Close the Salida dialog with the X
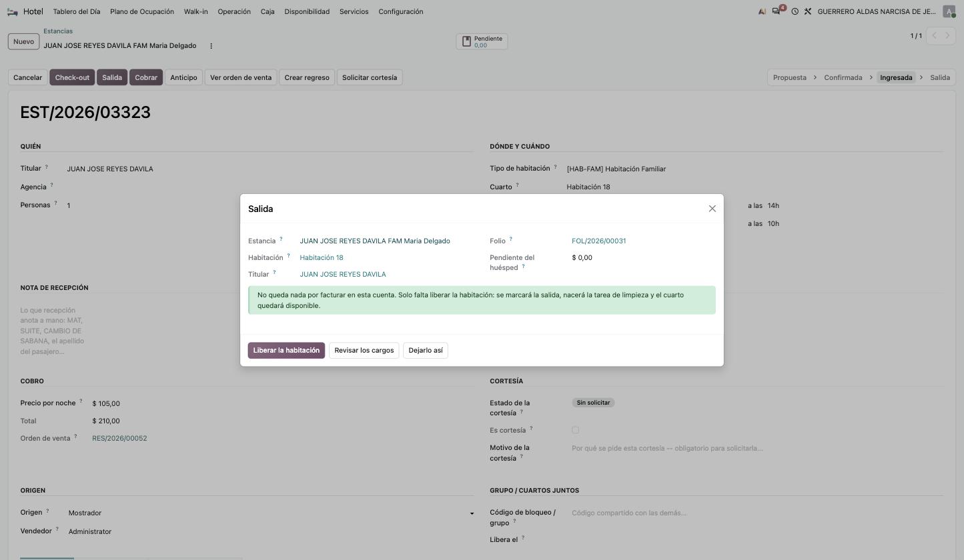This screenshot has height=560, width=964. click(x=712, y=209)
